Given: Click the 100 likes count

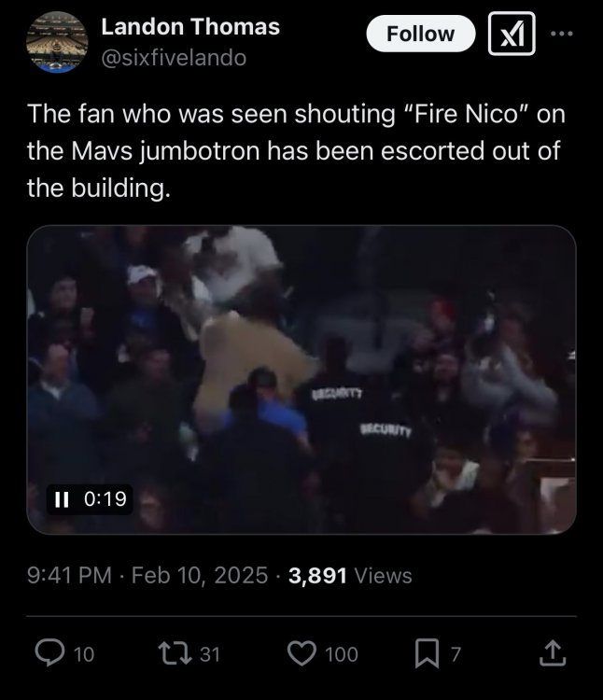Looking at the screenshot, I should 342,655.
